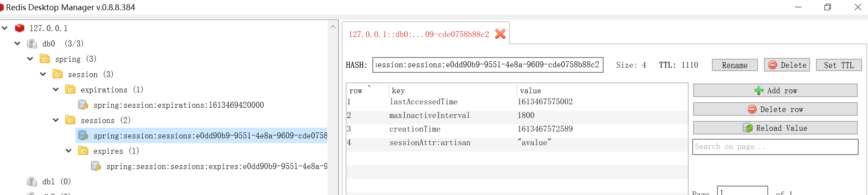Click the Rename button

734,65
